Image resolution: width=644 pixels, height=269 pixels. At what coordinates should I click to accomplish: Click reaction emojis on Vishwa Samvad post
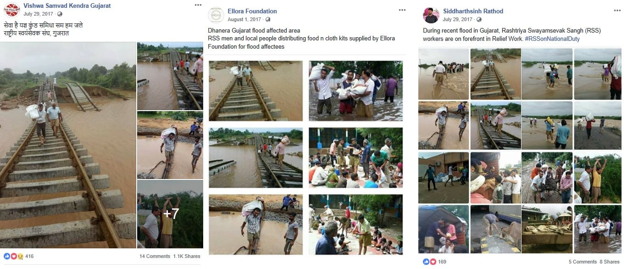pyautogui.click(x=13, y=256)
